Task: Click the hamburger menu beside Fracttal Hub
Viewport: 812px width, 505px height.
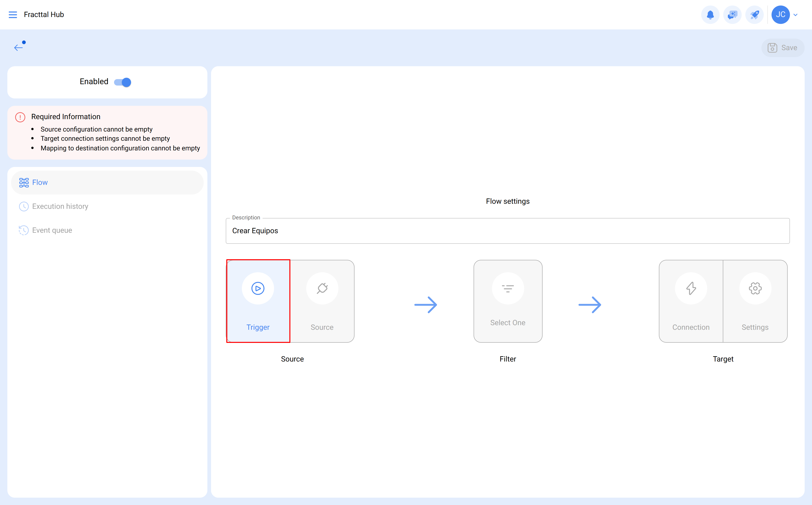Action: pos(13,14)
